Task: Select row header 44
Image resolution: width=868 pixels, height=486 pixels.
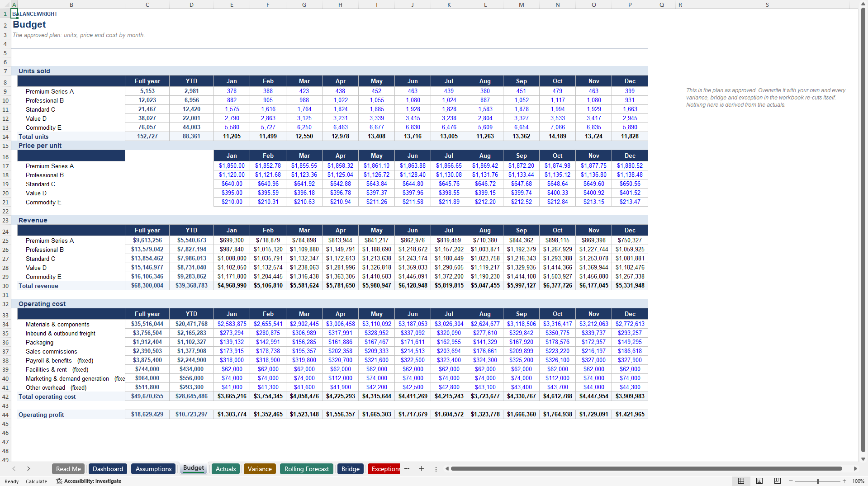Action: tap(5, 415)
